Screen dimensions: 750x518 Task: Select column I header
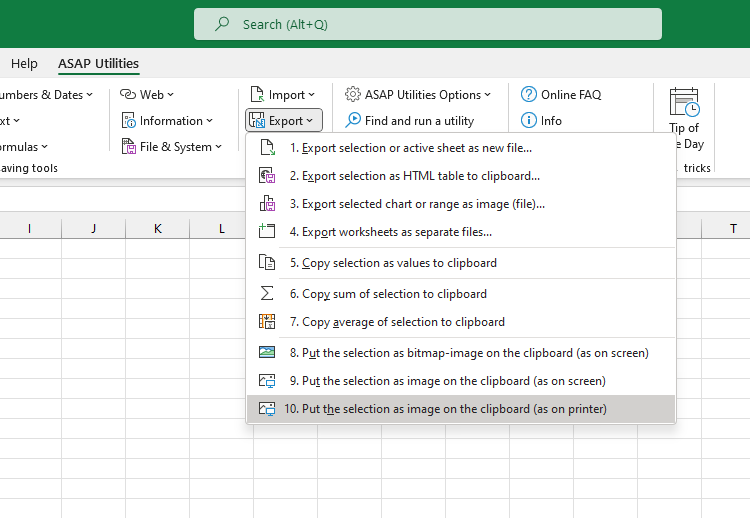(x=30, y=229)
